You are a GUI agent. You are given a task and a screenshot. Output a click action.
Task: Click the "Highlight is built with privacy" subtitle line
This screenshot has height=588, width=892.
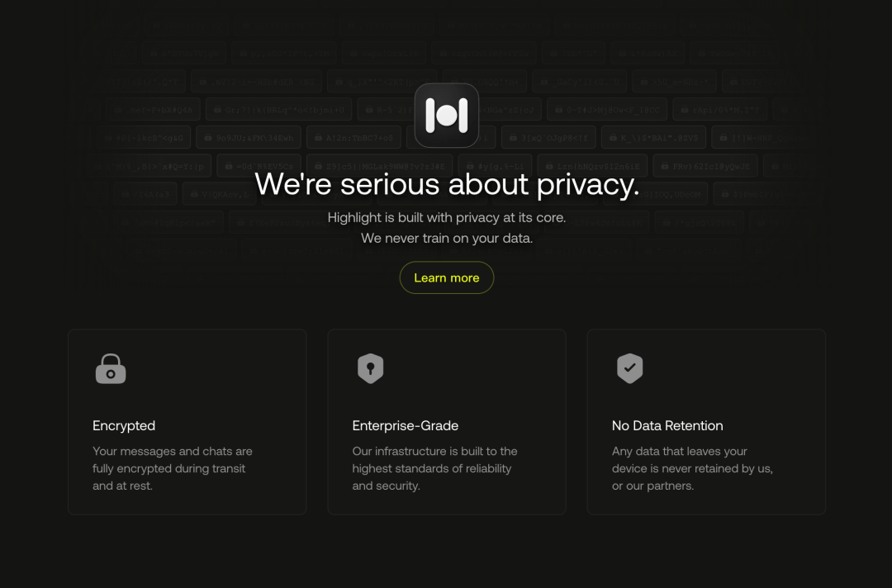(446, 218)
